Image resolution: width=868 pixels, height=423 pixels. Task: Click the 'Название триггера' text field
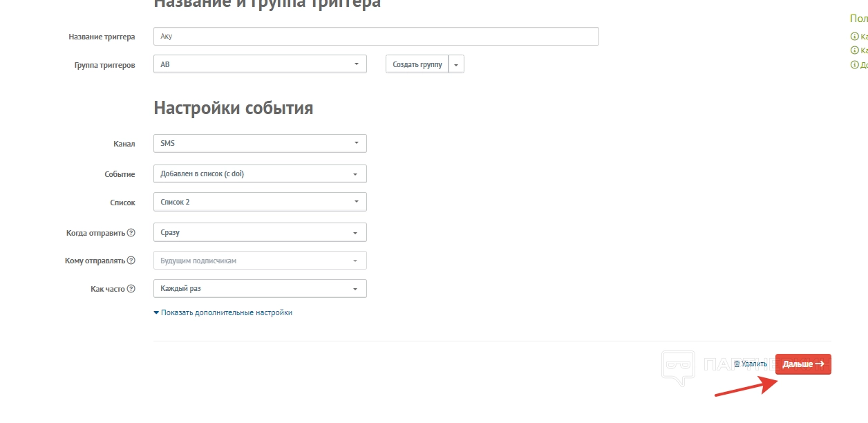pos(376,36)
